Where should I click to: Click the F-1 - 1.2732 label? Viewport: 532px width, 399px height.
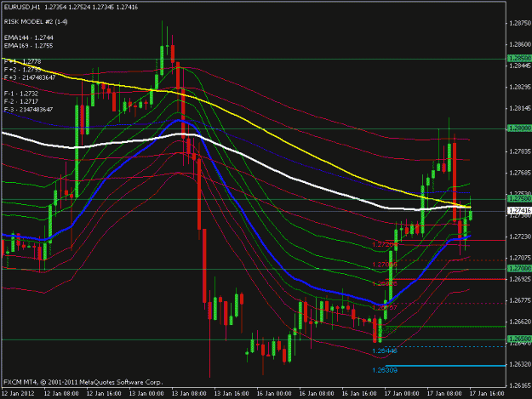click(x=21, y=94)
